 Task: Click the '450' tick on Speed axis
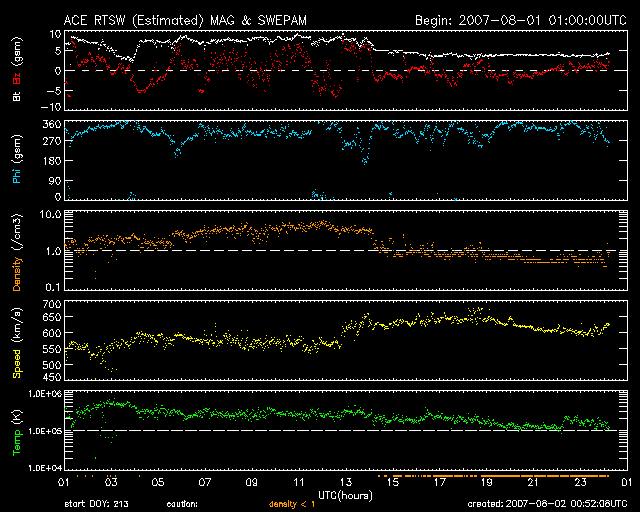52,377
